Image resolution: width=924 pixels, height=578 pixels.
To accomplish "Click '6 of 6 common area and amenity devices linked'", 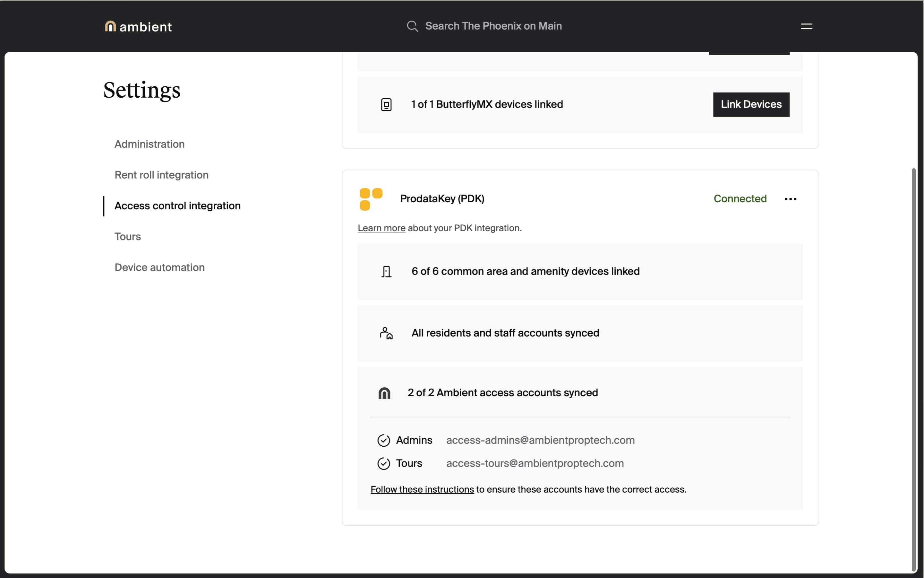I will (x=526, y=271).
